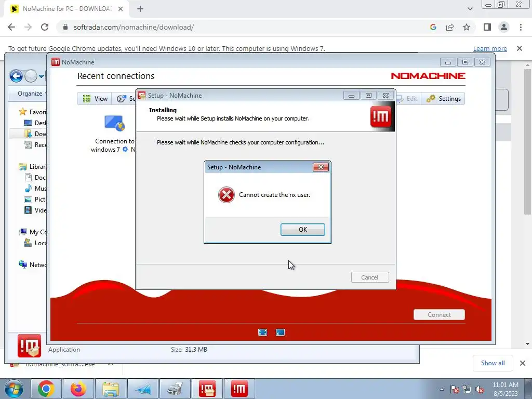Viewport: 532px width, 399px height.
Task: Open Chrome three-dot menu
Action: tap(521, 27)
